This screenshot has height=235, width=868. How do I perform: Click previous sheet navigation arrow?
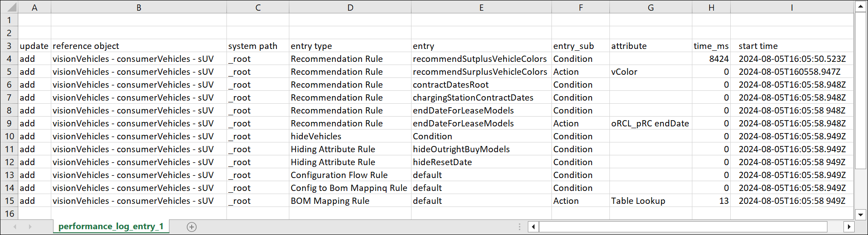tap(15, 227)
